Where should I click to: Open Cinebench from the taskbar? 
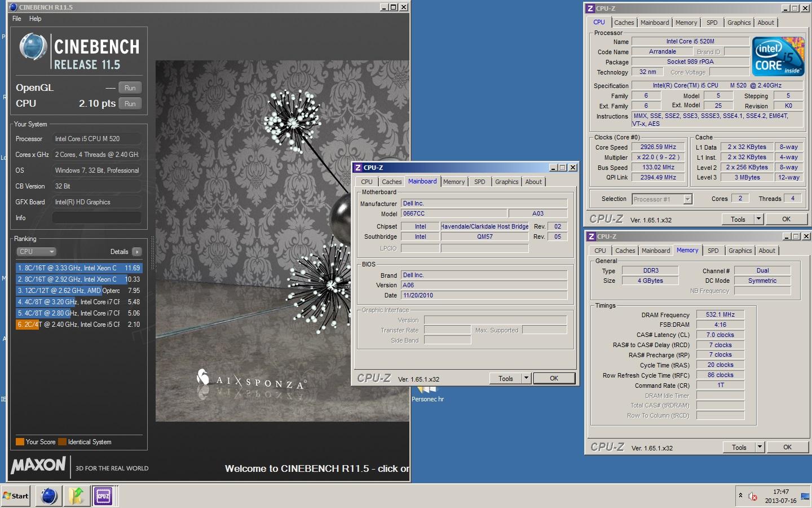point(49,496)
